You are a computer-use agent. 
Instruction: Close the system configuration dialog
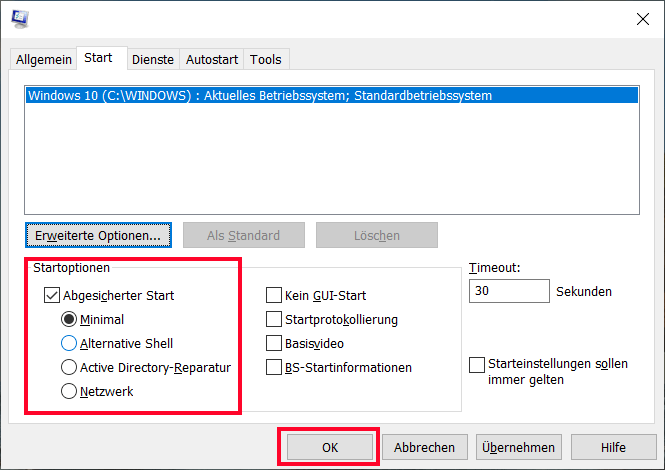(x=643, y=19)
